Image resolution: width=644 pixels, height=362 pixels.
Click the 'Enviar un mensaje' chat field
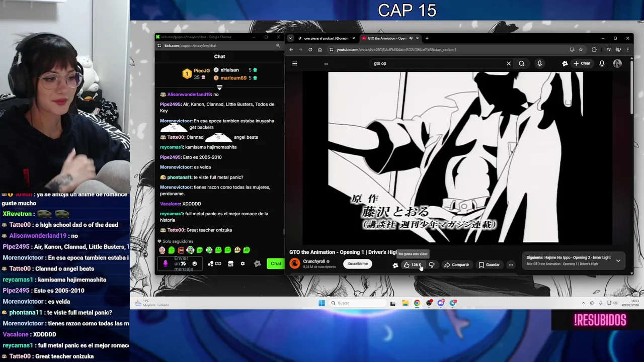tap(180, 263)
